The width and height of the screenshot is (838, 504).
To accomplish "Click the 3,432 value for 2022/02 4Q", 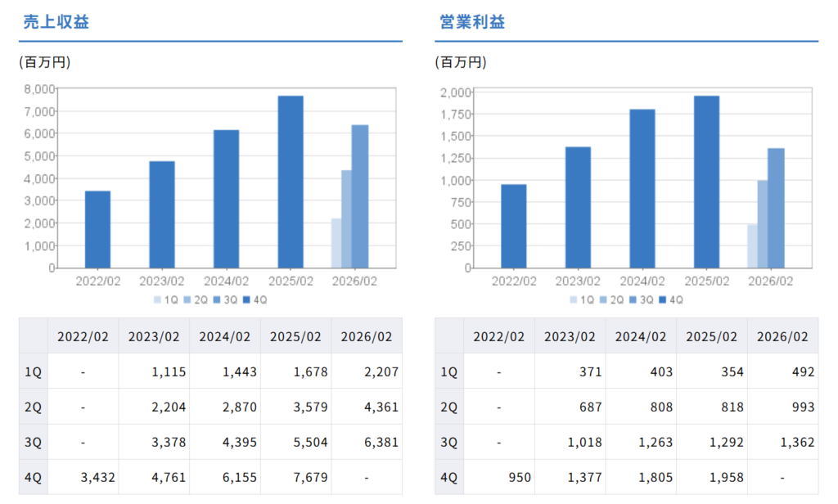I will click(x=83, y=477).
